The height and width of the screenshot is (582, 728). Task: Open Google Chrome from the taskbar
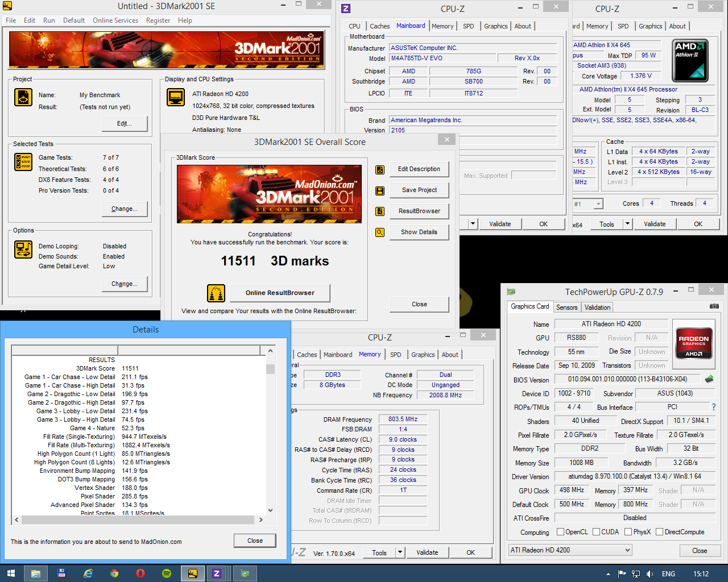[114, 573]
